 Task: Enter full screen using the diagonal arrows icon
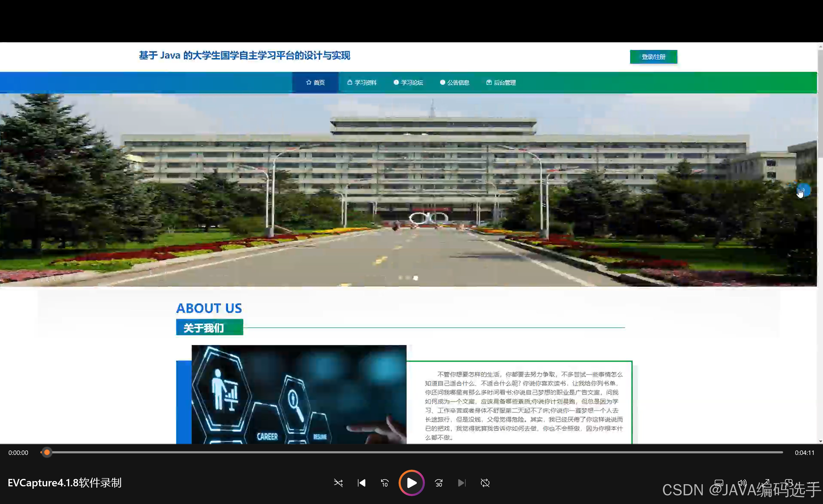coord(765,483)
